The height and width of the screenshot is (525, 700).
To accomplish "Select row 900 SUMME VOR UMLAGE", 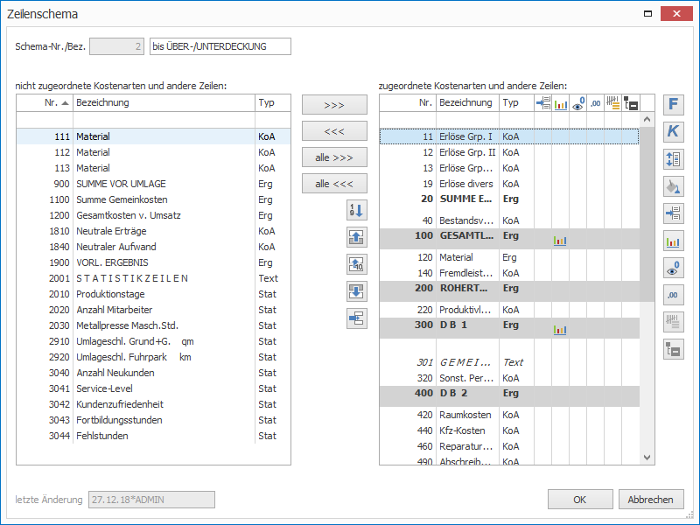I will pyautogui.click(x=154, y=184).
